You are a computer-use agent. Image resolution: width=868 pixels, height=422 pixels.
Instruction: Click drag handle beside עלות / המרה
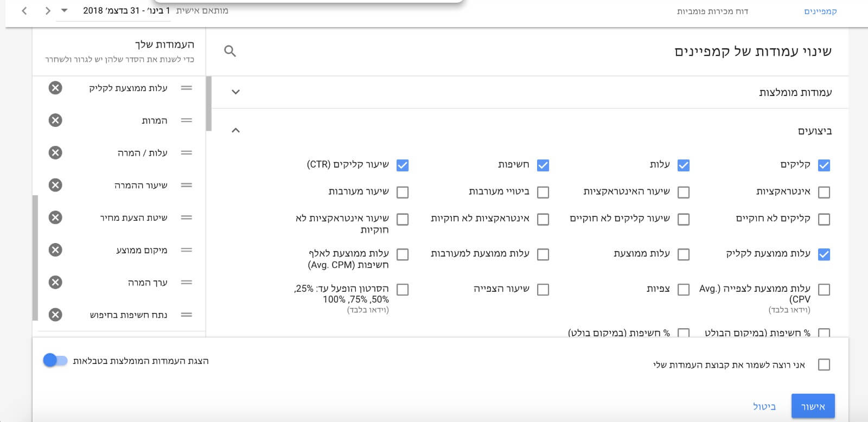click(x=187, y=153)
